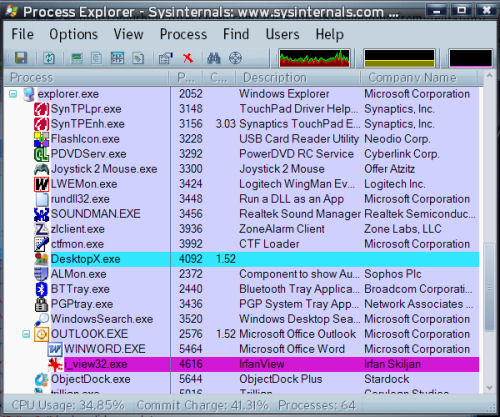Click the Processes: 64 status entry
The image size is (500, 417).
tap(317, 405)
